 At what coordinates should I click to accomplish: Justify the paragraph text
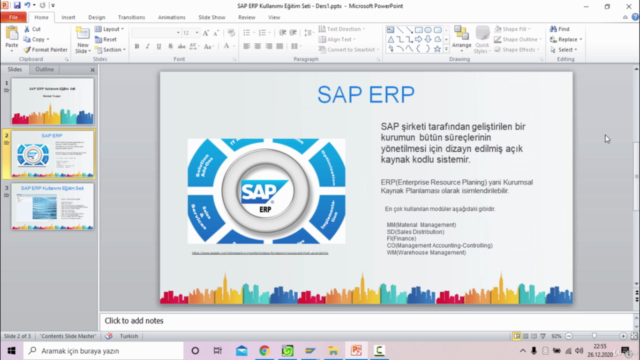(x=280, y=47)
